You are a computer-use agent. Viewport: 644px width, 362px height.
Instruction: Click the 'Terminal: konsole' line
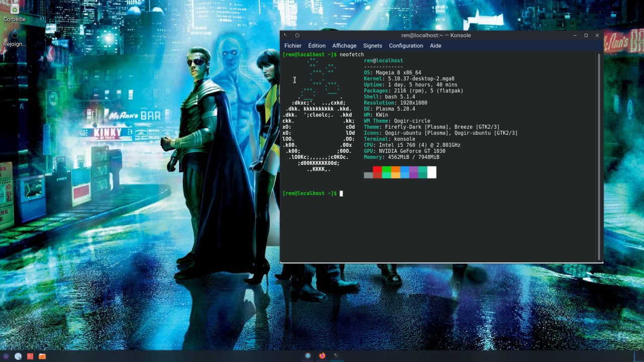389,139
